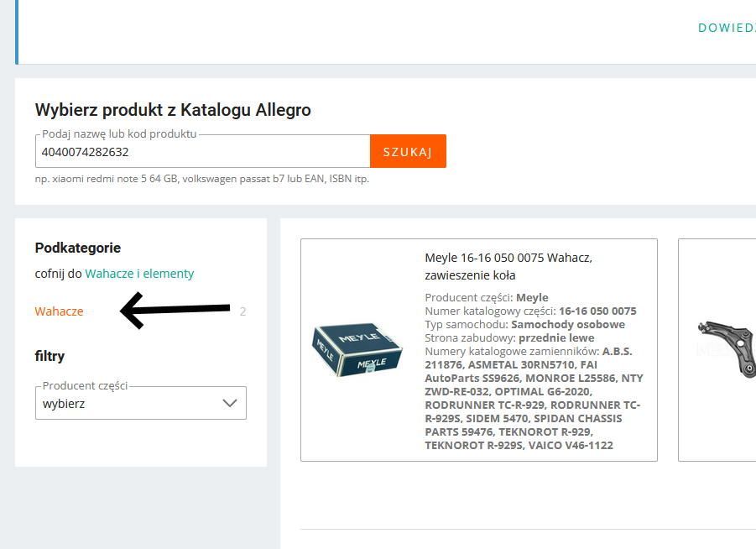
Task: Open the Producent części dropdown
Action: (141, 403)
